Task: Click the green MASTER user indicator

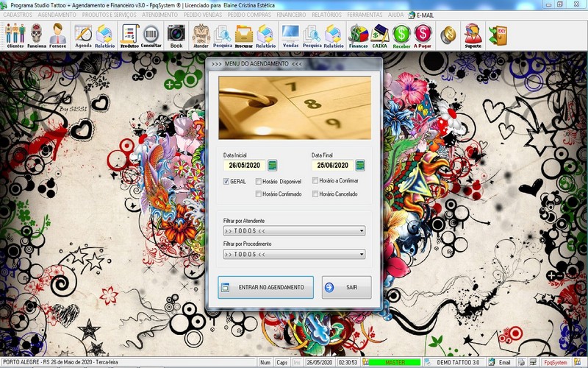Action: (395, 362)
